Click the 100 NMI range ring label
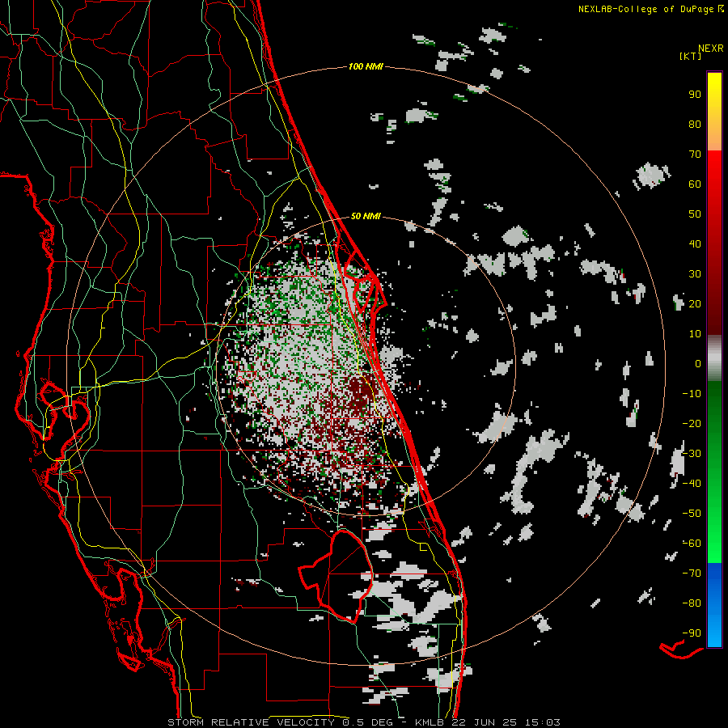Image resolution: width=728 pixels, height=728 pixels. (366, 67)
